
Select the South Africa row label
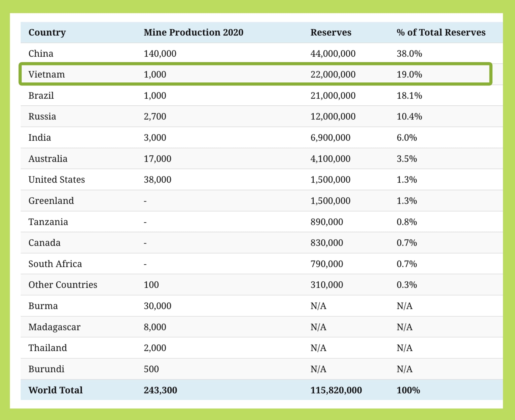(55, 264)
